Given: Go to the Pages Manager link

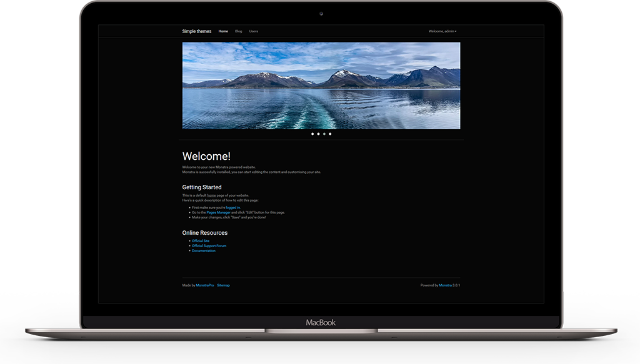Looking at the screenshot, I should pos(217,213).
